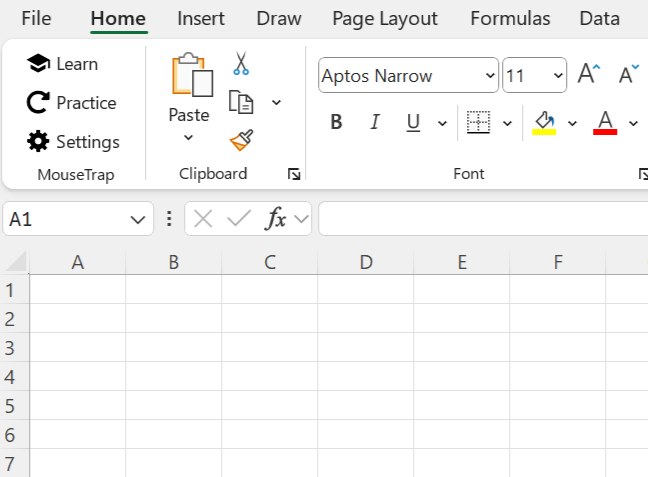Switch to the Page Layout tab
The height and width of the screenshot is (477, 648).
pyautogui.click(x=385, y=19)
